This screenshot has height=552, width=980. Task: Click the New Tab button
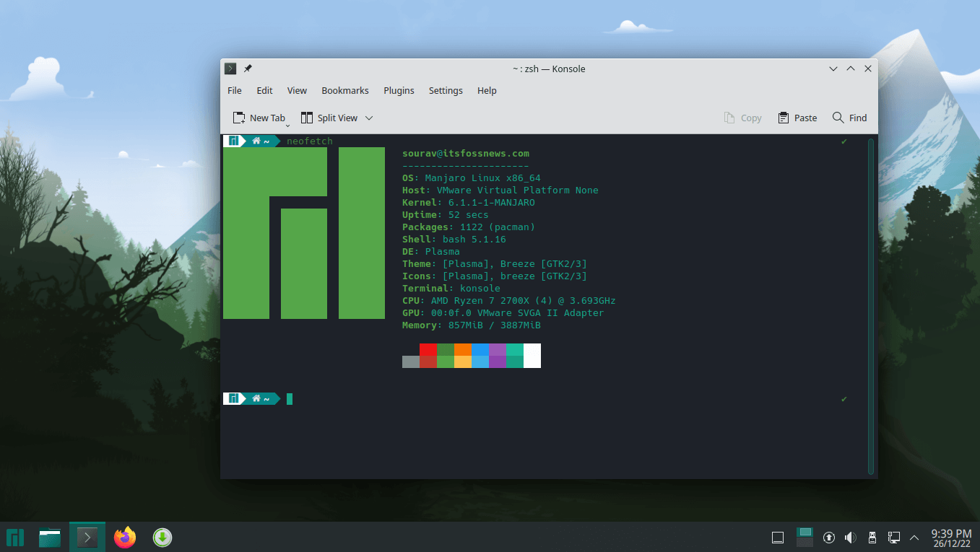pos(260,117)
